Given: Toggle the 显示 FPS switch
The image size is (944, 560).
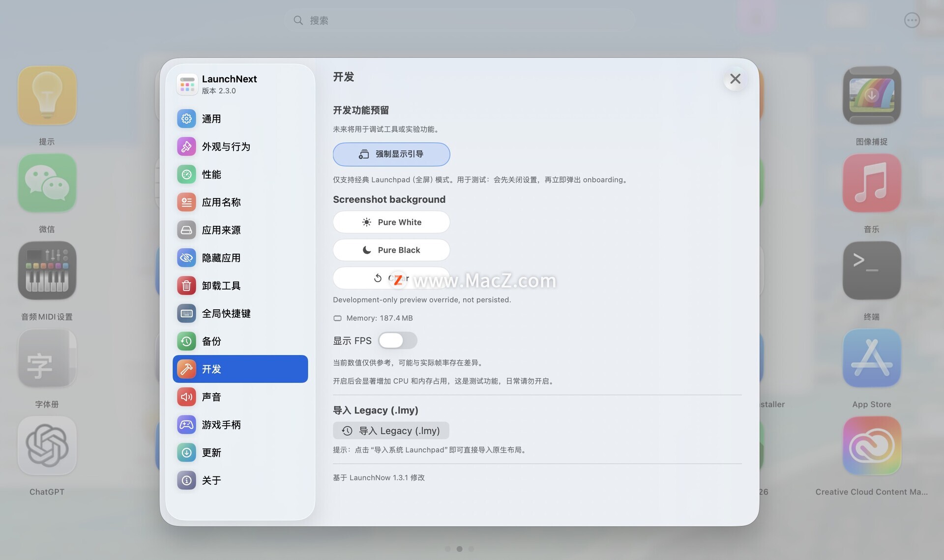Looking at the screenshot, I should (397, 340).
